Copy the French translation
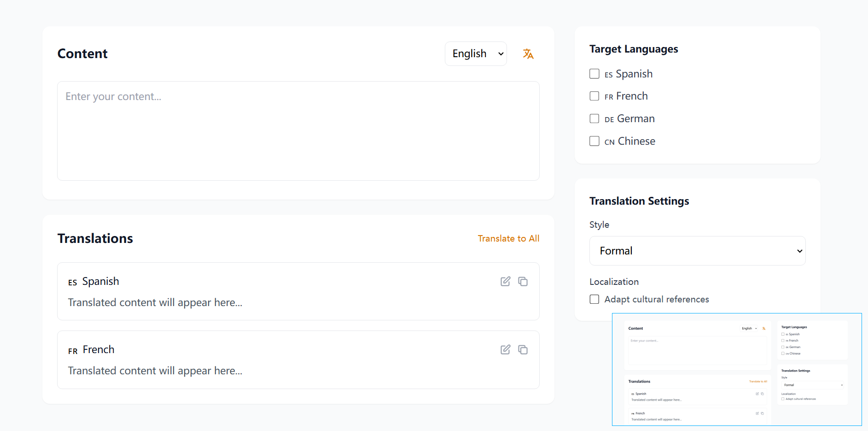Viewport: 868px width, 431px height. 523,349
